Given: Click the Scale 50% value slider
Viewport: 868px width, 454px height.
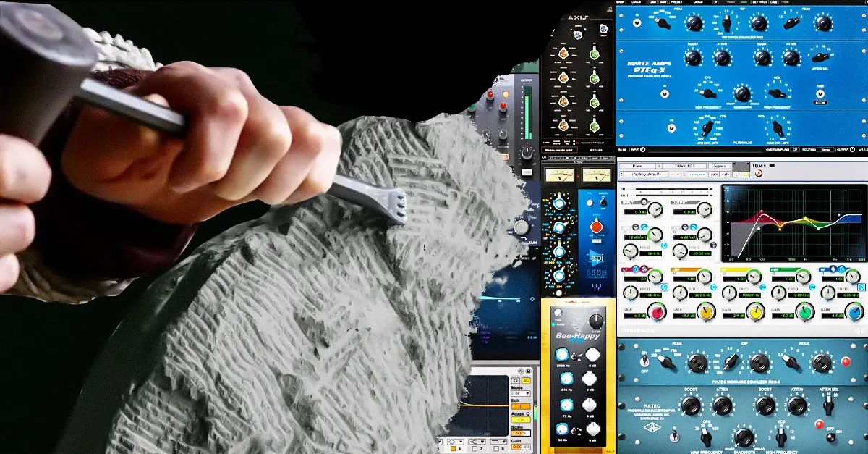Looking at the screenshot, I should tap(520, 432).
